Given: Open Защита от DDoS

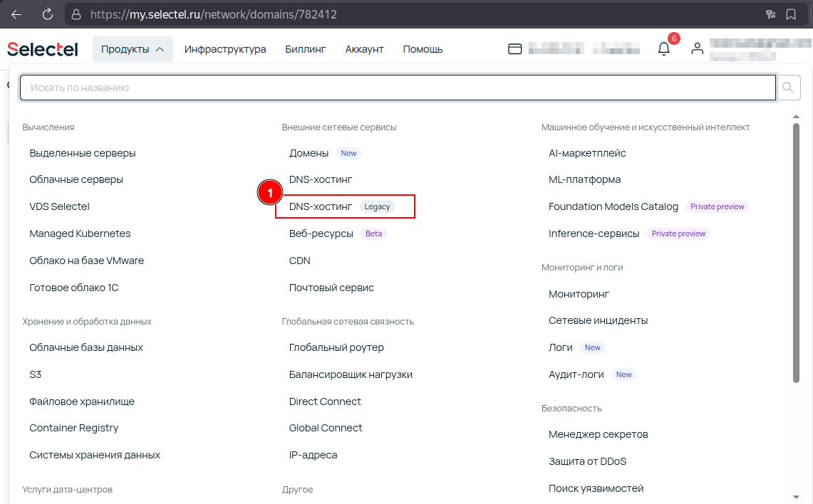Looking at the screenshot, I should 588,461.
